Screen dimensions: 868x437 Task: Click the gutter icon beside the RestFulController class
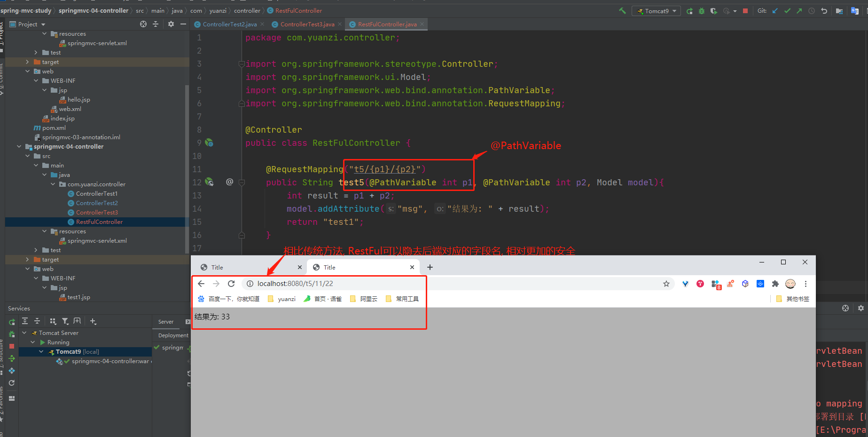[x=209, y=143]
